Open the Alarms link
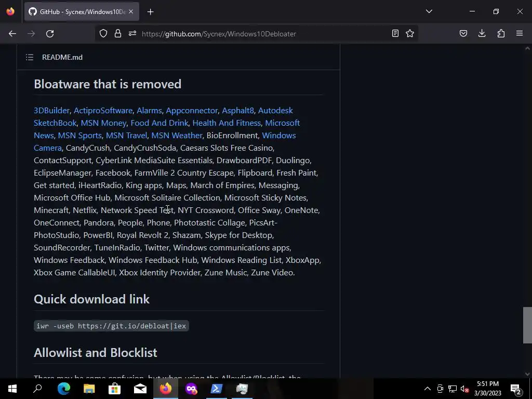This screenshot has width=532, height=399. (x=149, y=110)
